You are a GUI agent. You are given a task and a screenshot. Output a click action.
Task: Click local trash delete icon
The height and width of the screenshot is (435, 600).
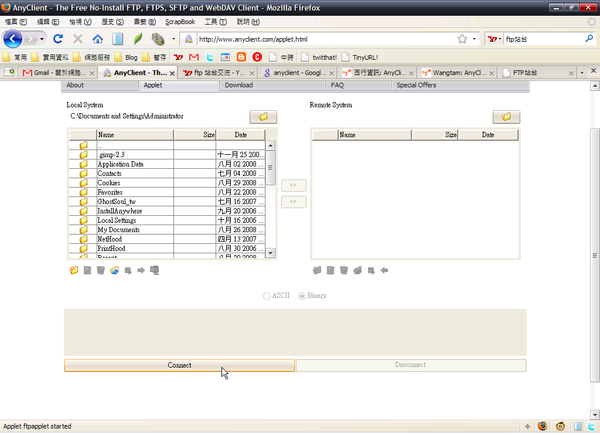(101, 270)
